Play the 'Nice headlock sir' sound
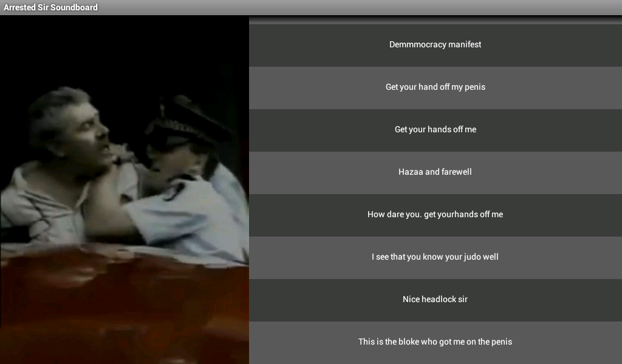Image resolution: width=622 pixels, height=364 pixels. point(435,300)
